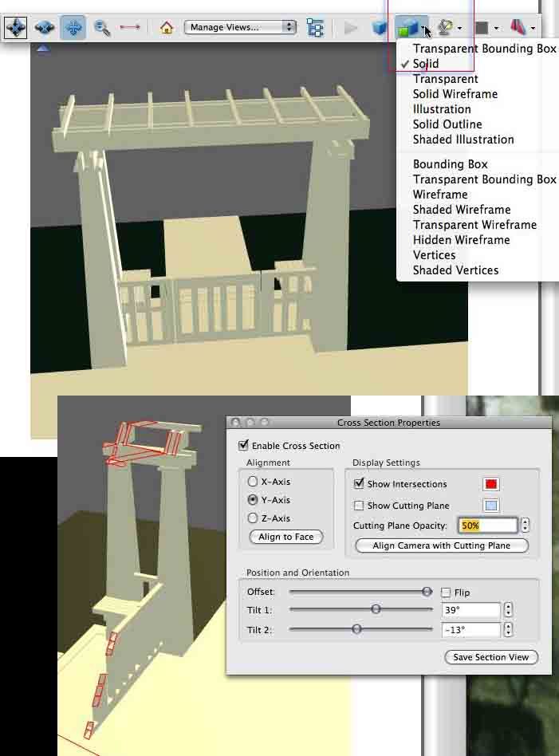
Task: Enable Show Cutting Plane checkbox
Action: 359,506
